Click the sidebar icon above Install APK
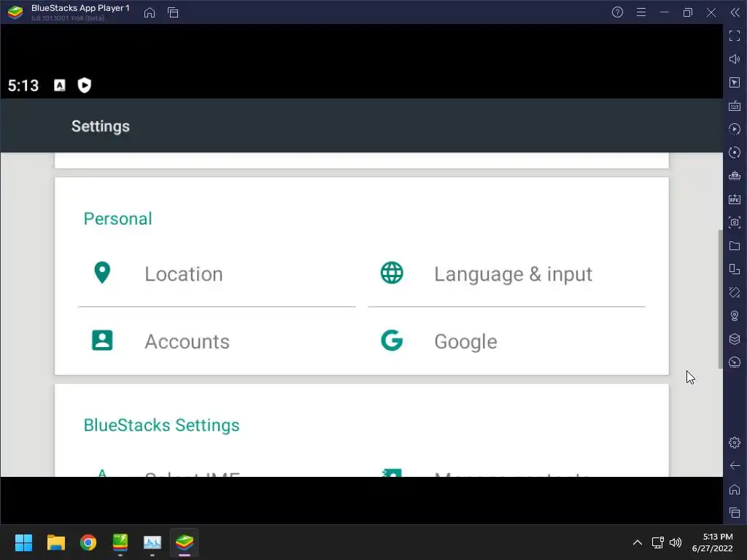This screenshot has width=747, height=560. (x=735, y=176)
